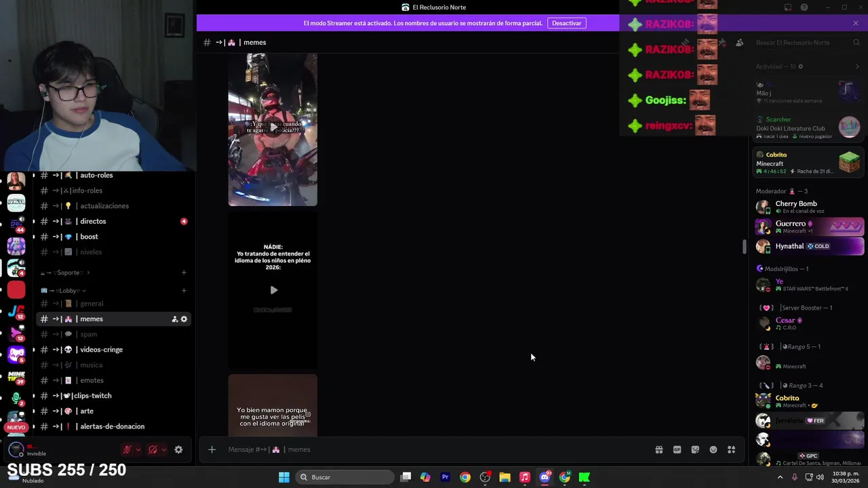Open Discord user settings gear

coord(178,449)
